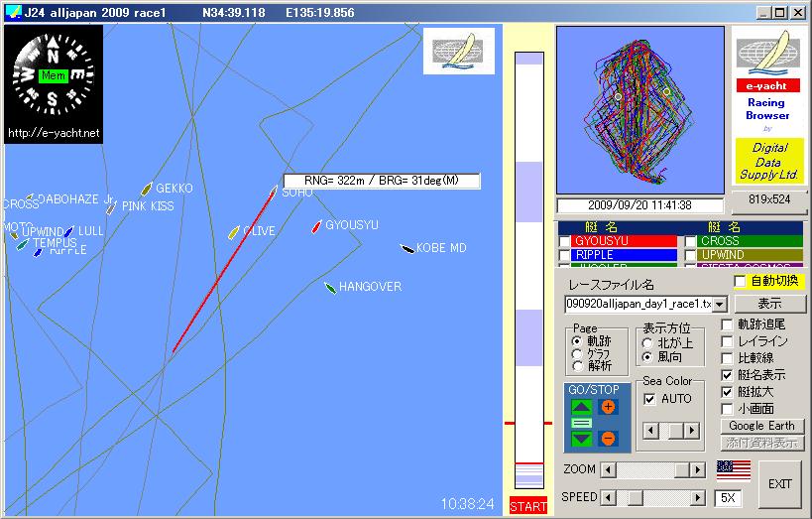Check the GYOUSYU boat checkbox

pyautogui.click(x=564, y=241)
